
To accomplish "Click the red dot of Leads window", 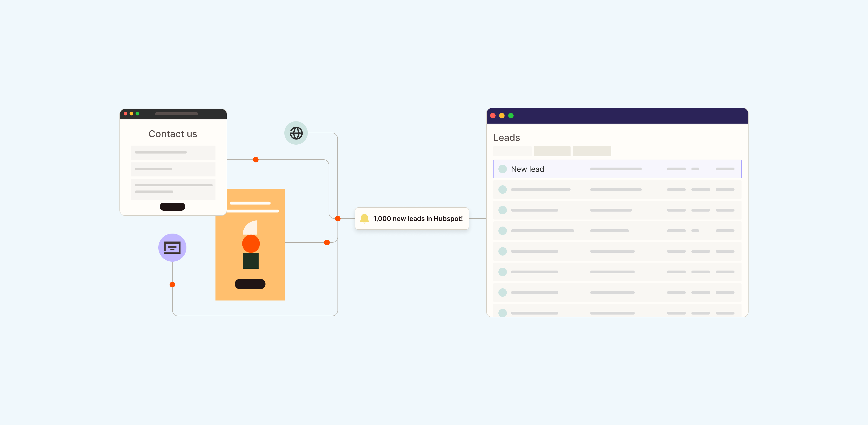I will coord(493,116).
